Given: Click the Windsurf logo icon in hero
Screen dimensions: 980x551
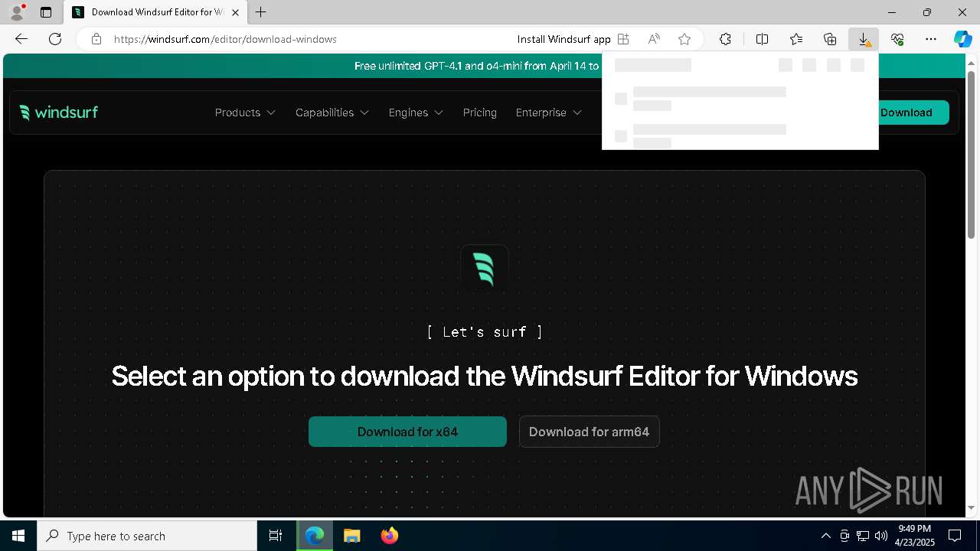Looking at the screenshot, I should (x=485, y=268).
